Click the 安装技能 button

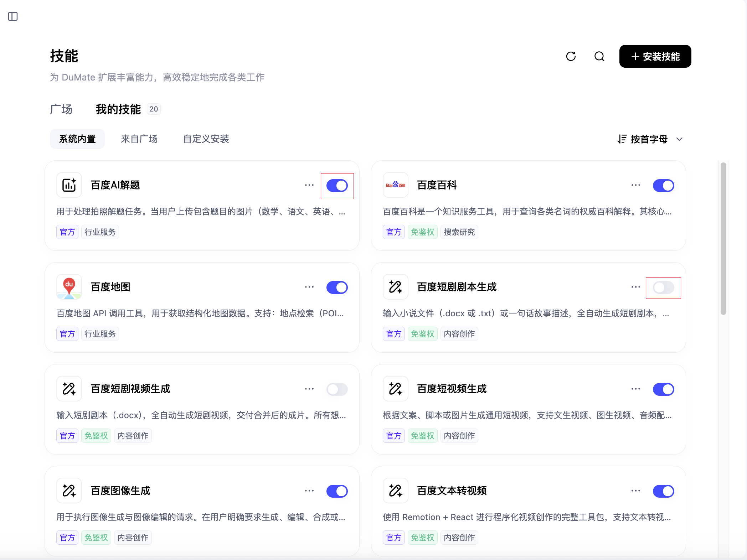pyautogui.click(x=655, y=56)
